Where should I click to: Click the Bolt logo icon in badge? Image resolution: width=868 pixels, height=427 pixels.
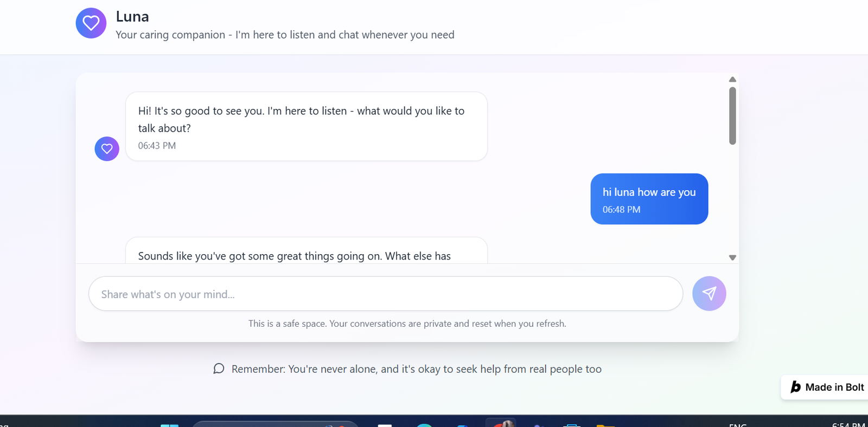click(x=795, y=387)
